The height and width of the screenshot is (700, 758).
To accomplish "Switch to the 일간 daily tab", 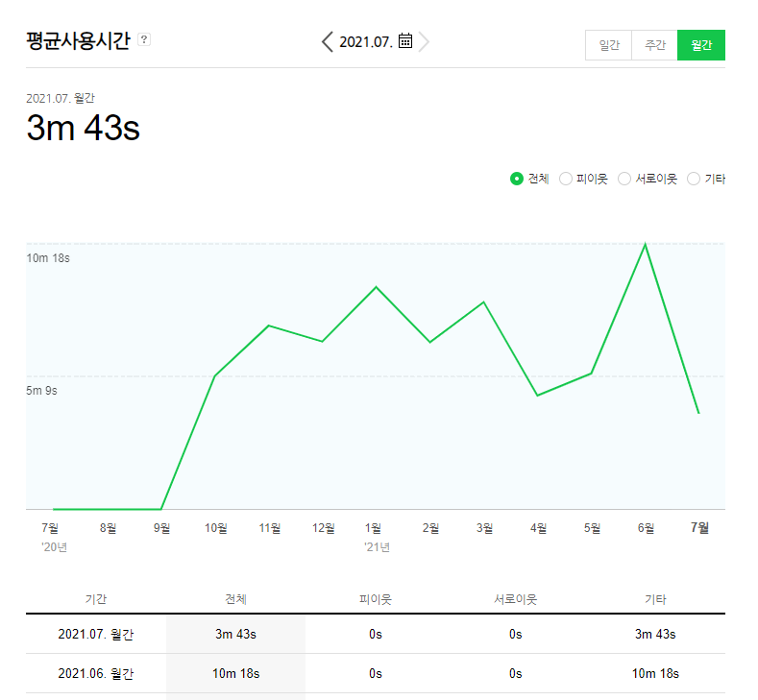I will coord(609,45).
